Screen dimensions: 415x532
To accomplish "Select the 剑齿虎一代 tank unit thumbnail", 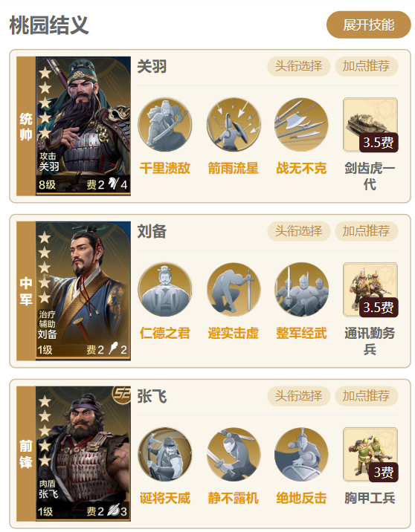I will [370, 125].
